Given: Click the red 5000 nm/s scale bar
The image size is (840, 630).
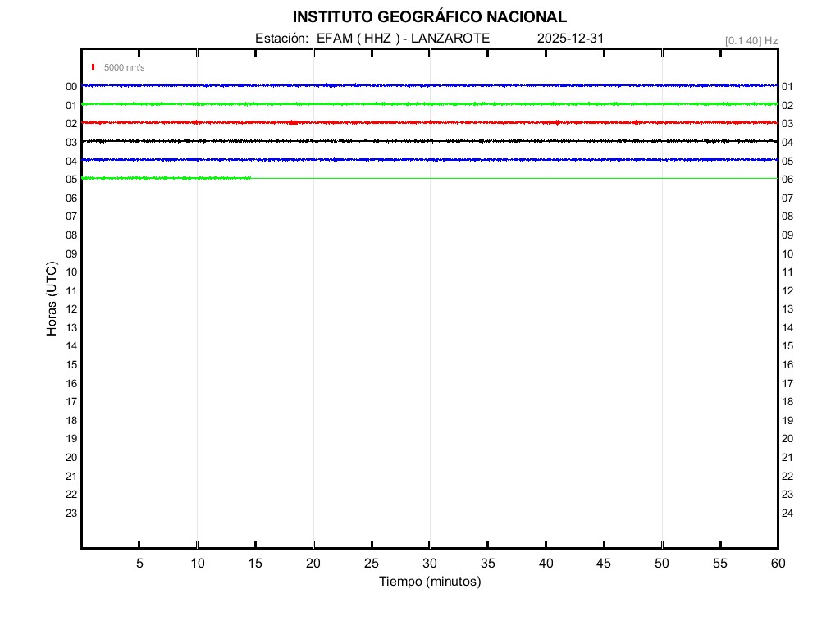Looking at the screenshot, I should click(94, 67).
